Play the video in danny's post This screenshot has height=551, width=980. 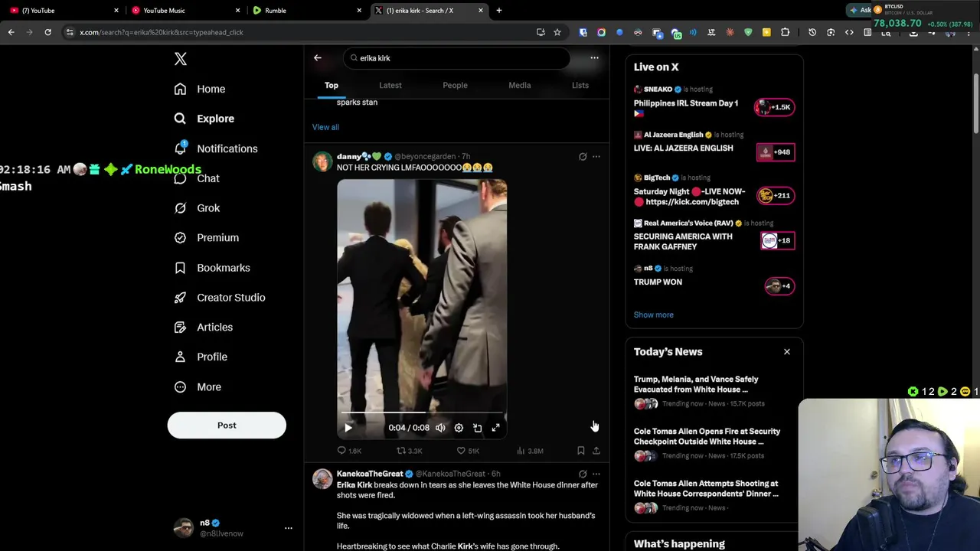pyautogui.click(x=348, y=428)
